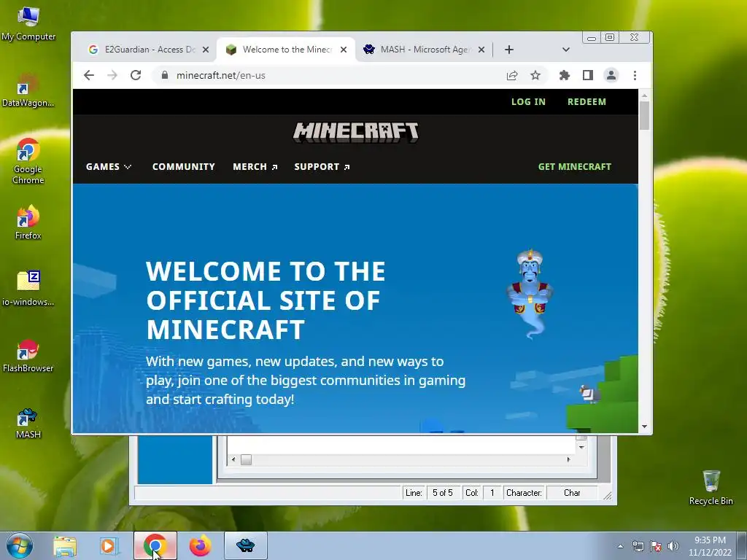Open the Extensions puzzle icon

click(x=565, y=75)
